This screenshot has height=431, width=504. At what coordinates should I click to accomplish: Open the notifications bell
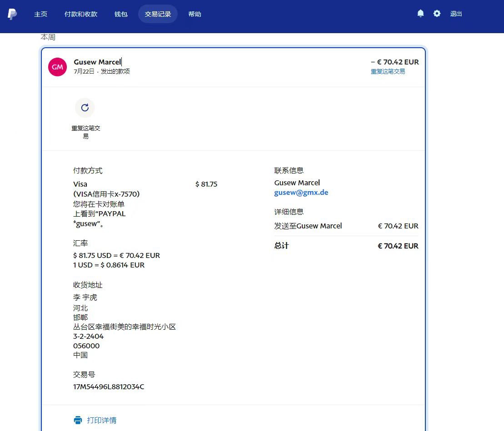(x=420, y=14)
